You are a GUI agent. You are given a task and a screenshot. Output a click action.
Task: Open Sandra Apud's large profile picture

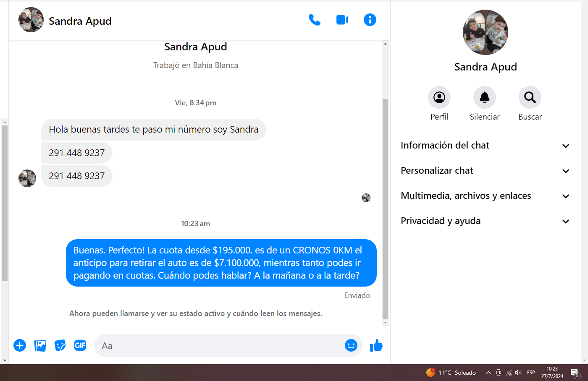(486, 32)
